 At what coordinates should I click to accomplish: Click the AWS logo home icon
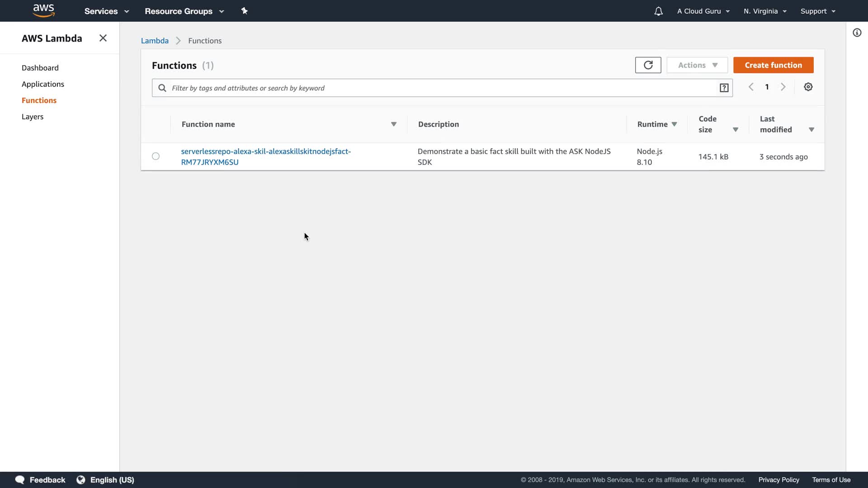coord(44,10)
